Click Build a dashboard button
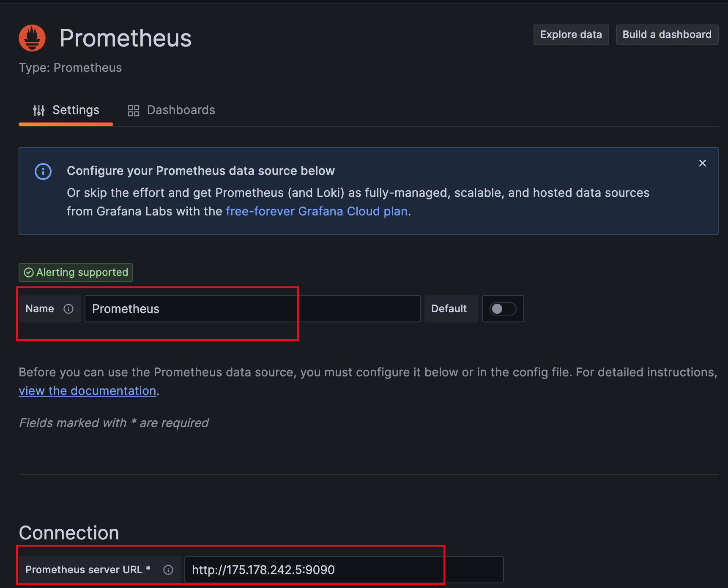 tap(667, 35)
